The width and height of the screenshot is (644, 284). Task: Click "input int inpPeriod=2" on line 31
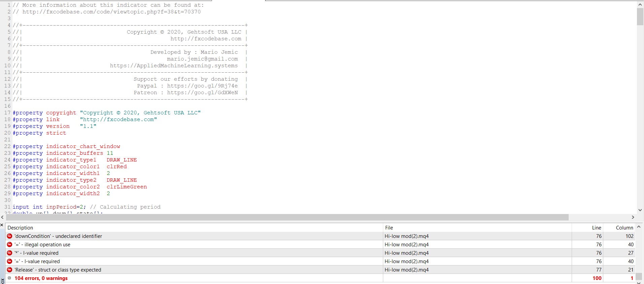pyautogui.click(x=49, y=207)
